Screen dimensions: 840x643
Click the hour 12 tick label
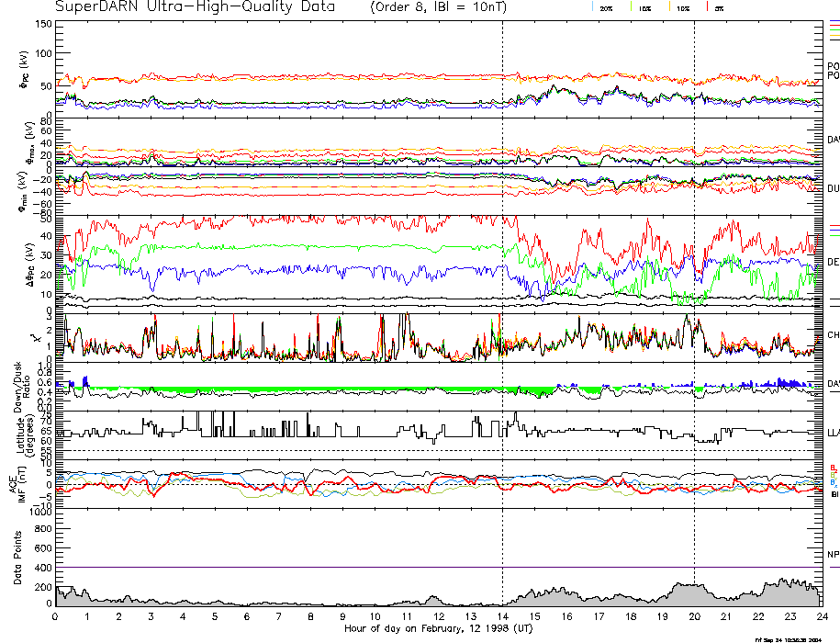click(x=439, y=618)
